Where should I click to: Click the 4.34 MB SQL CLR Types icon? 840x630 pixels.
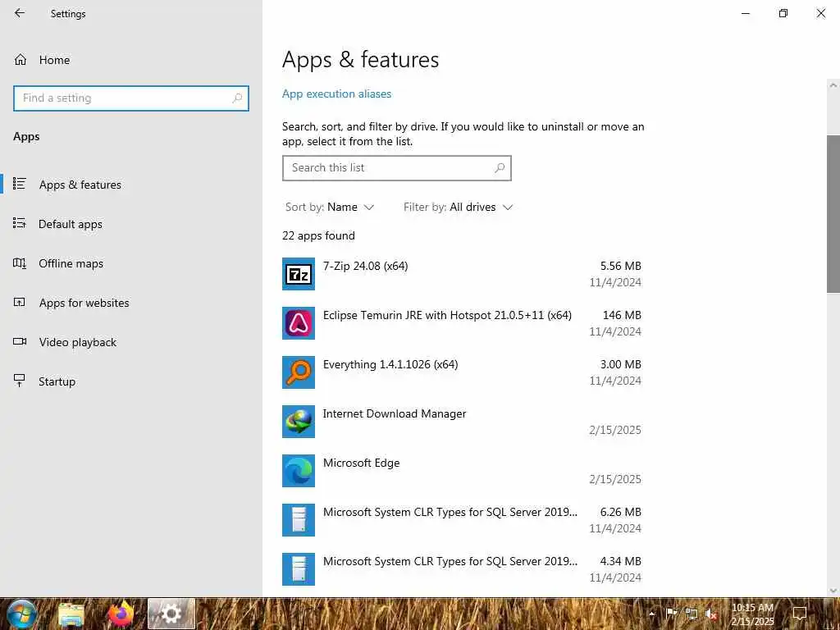(x=299, y=569)
